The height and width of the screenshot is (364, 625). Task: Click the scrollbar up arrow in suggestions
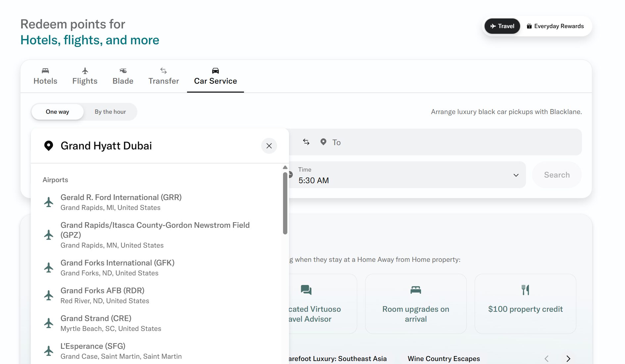tap(285, 167)
